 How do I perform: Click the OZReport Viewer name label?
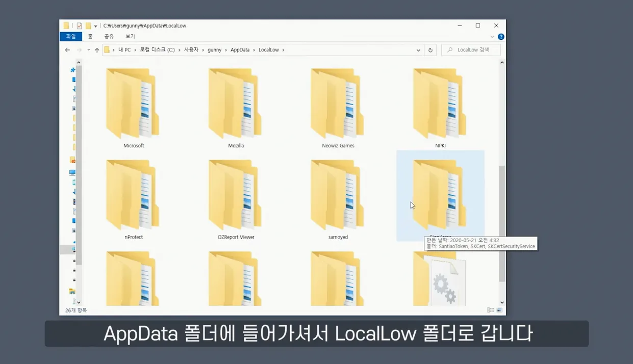(236, 237)
